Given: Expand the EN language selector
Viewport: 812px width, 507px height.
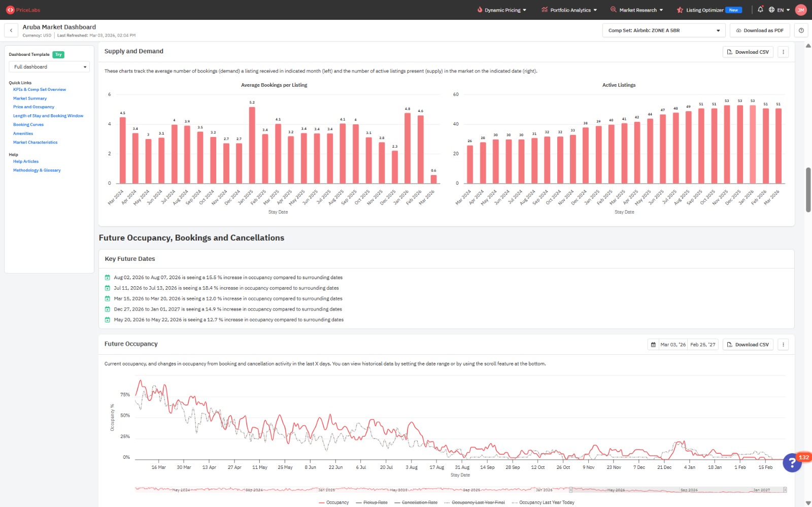Looking at the screenshot, I should [x=780, y=10].
